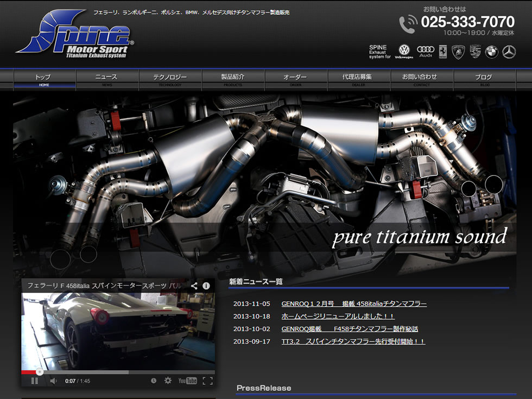Seek on the video progress bar
Viewport: 532px width, 399px height.
[x=118, y=372]
